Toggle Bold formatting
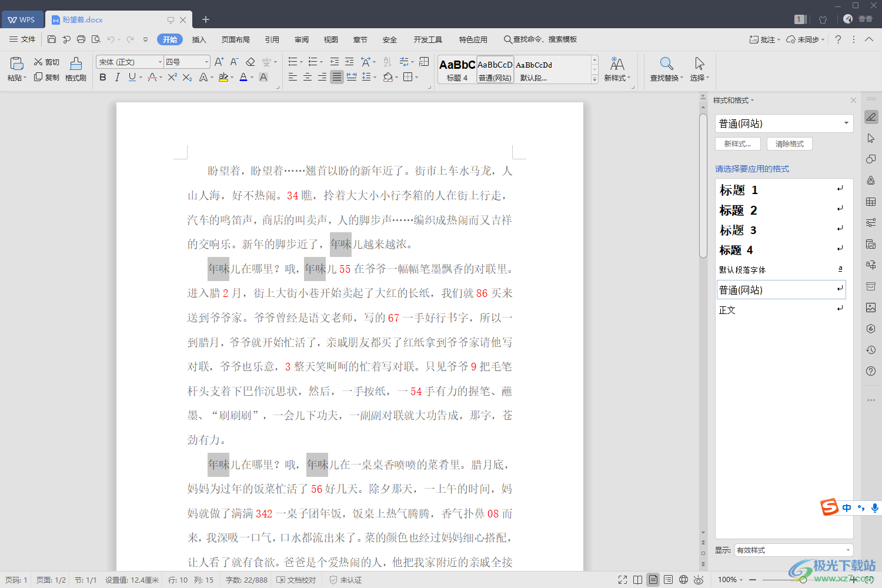Viewport: 882px width, 588px height. click(103, 77)
